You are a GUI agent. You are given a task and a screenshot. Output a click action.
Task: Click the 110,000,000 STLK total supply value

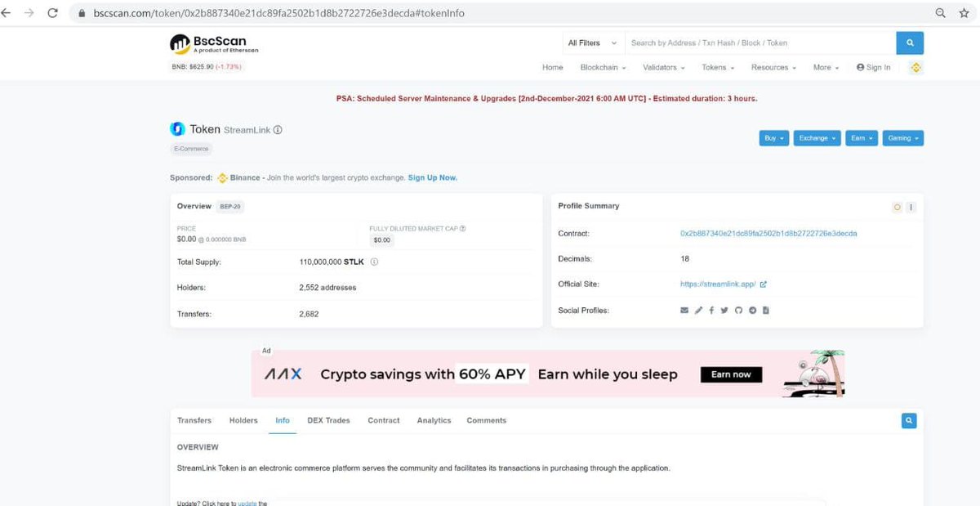point(332,262)
